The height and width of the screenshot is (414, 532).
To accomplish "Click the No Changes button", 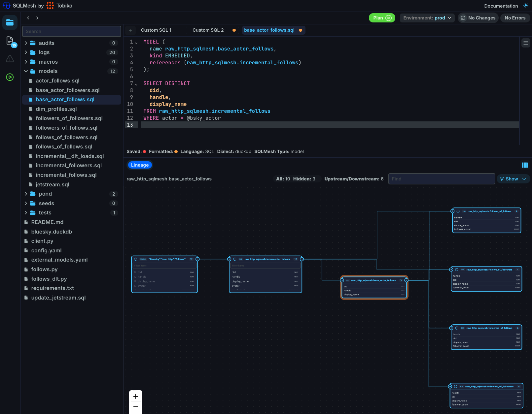I will point(478,18).
